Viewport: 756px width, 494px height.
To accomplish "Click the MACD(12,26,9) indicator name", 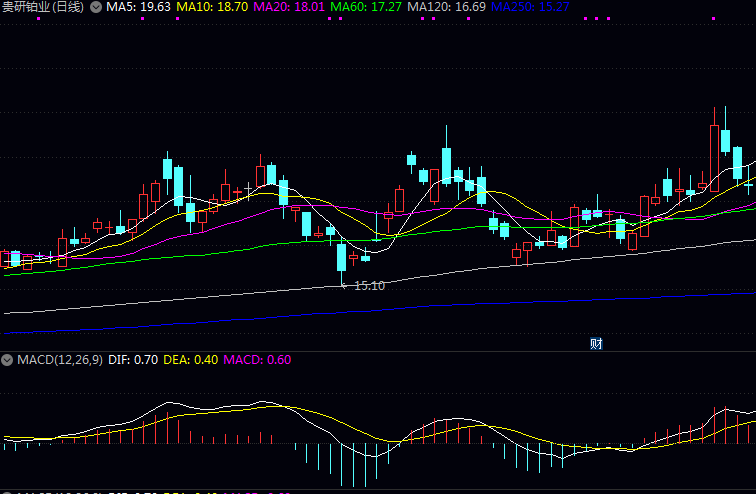I will (x=58, y=360).
